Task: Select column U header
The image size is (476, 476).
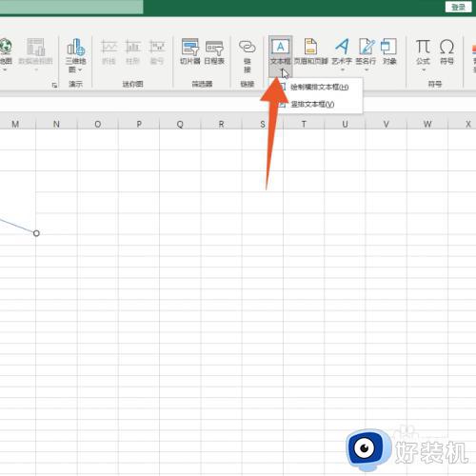Action: (345, 124)
